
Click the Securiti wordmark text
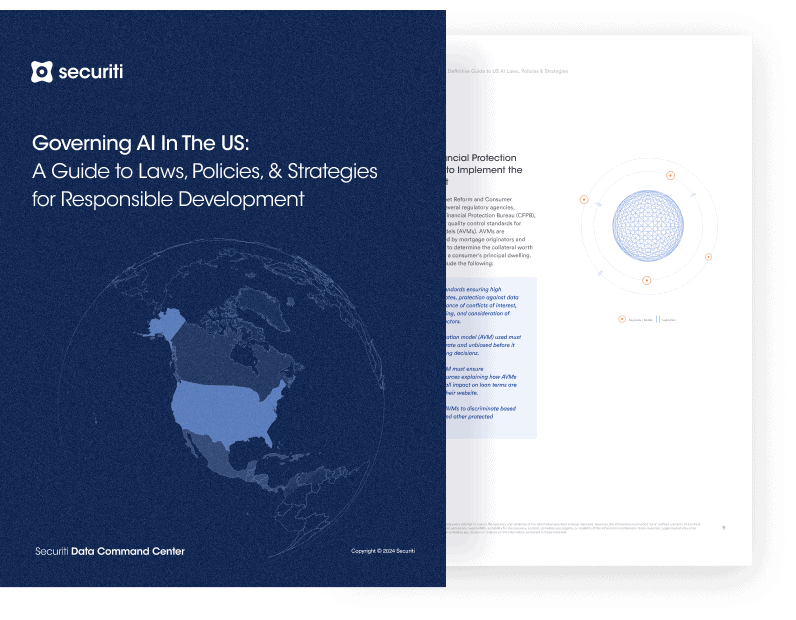[x=90, y=72]
